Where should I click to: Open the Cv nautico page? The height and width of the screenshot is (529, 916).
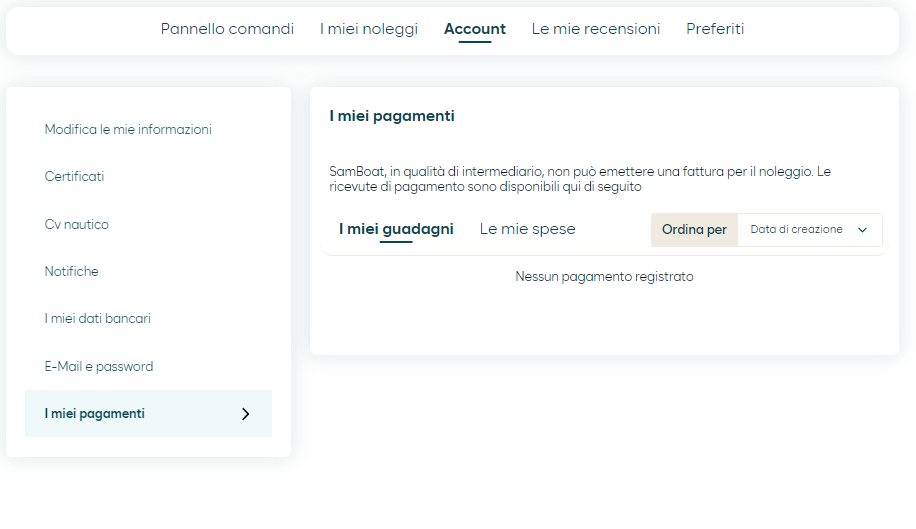point(77,224)
